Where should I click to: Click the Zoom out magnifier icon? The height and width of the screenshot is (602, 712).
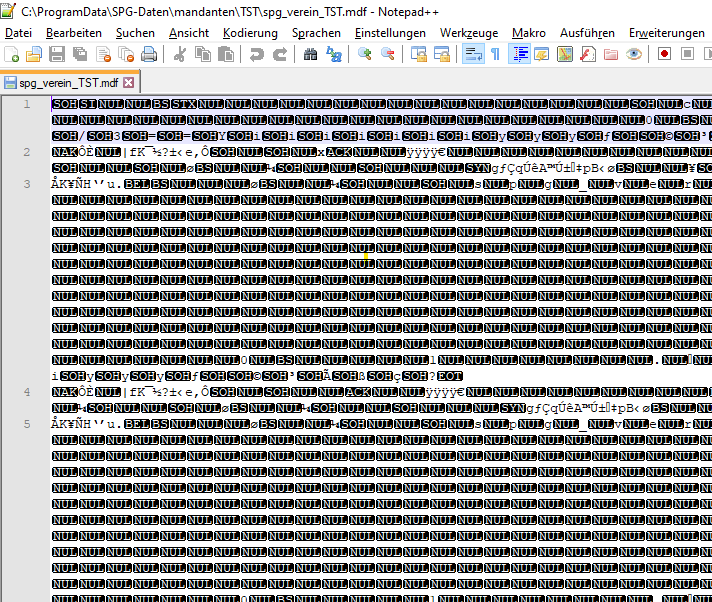coord(387,54)
